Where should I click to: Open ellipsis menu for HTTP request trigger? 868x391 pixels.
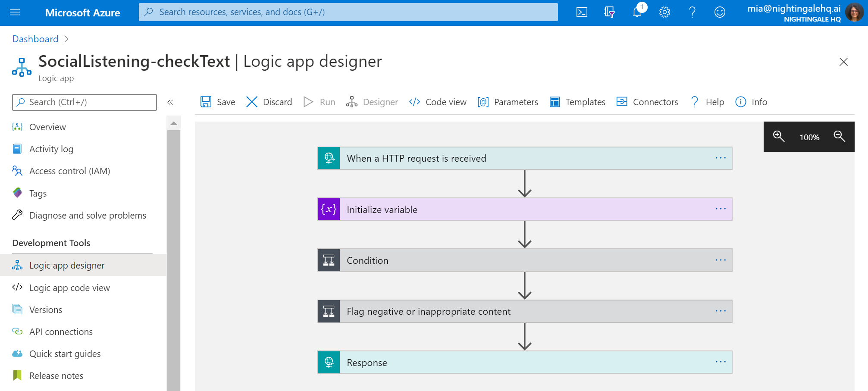[x=721, y=158]
